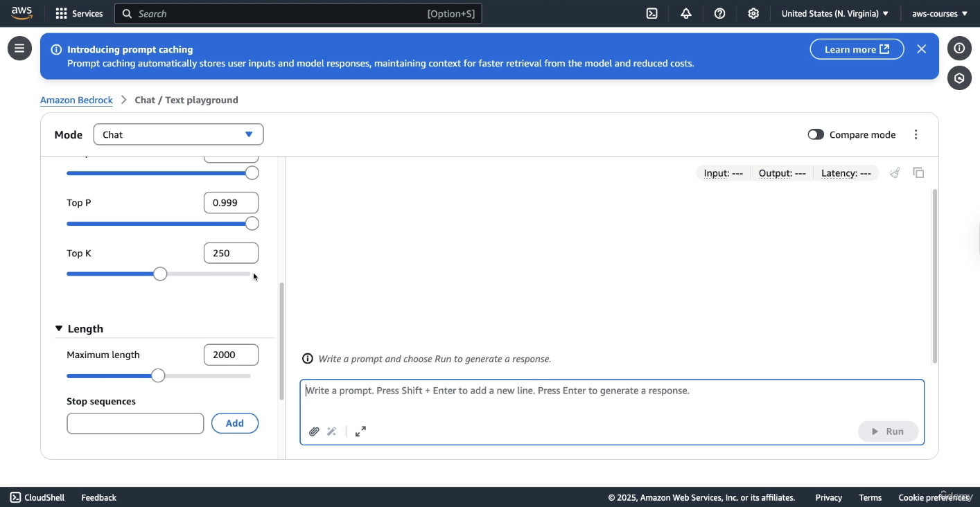Click Learn more in the banner

pos(857,49)
